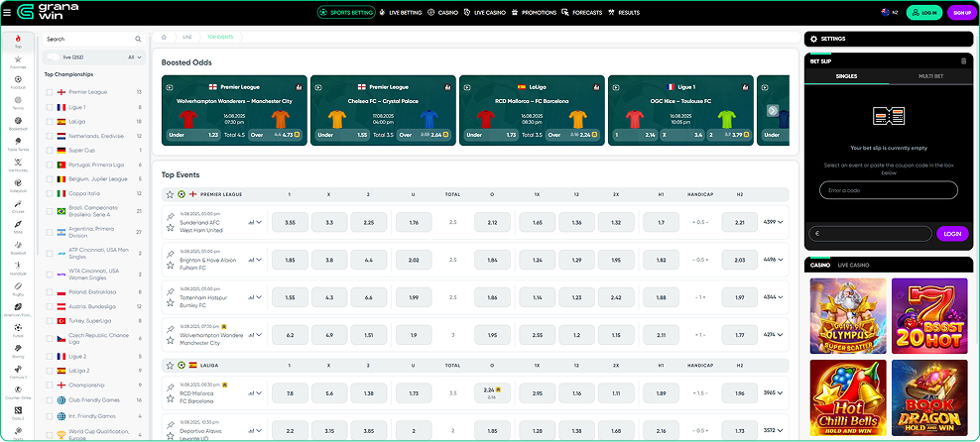The image size is (980, 442).
Task: Select Baseball in the sports sidebar
Action: (18, 248)
